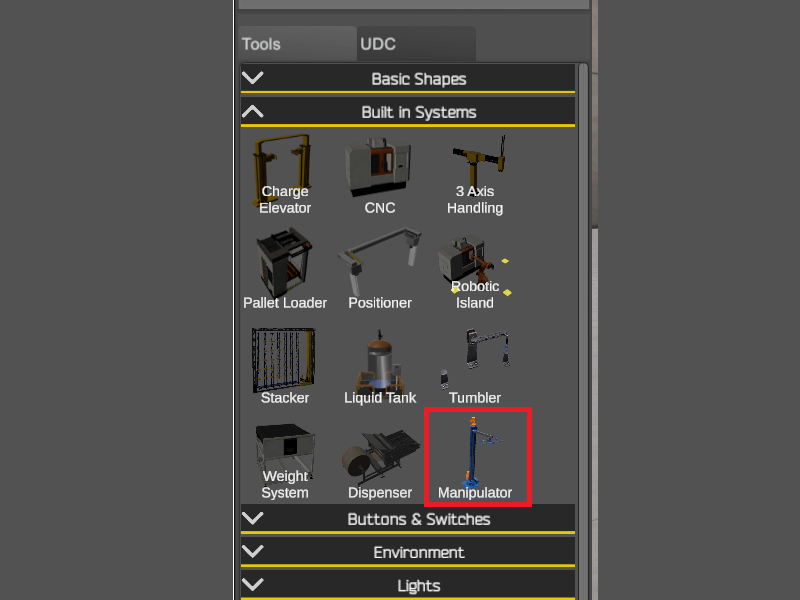Select the highlighted Manipulator icon

tap(478, 457)
